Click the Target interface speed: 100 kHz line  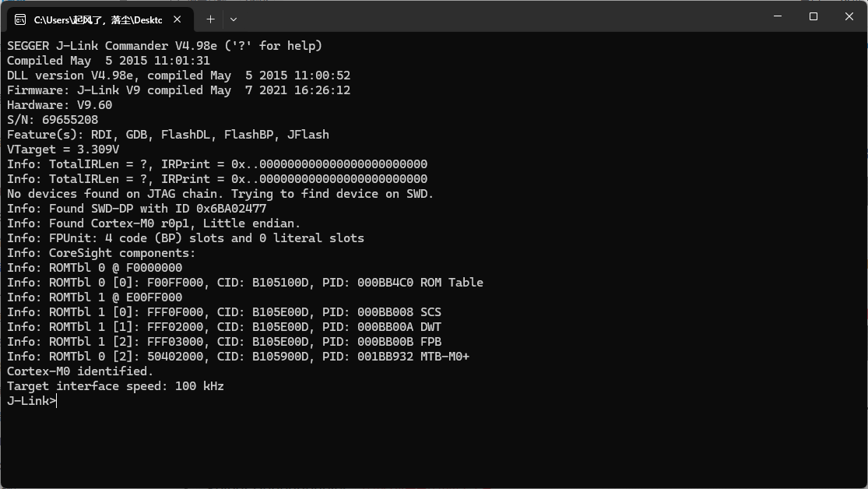(115, 385)
